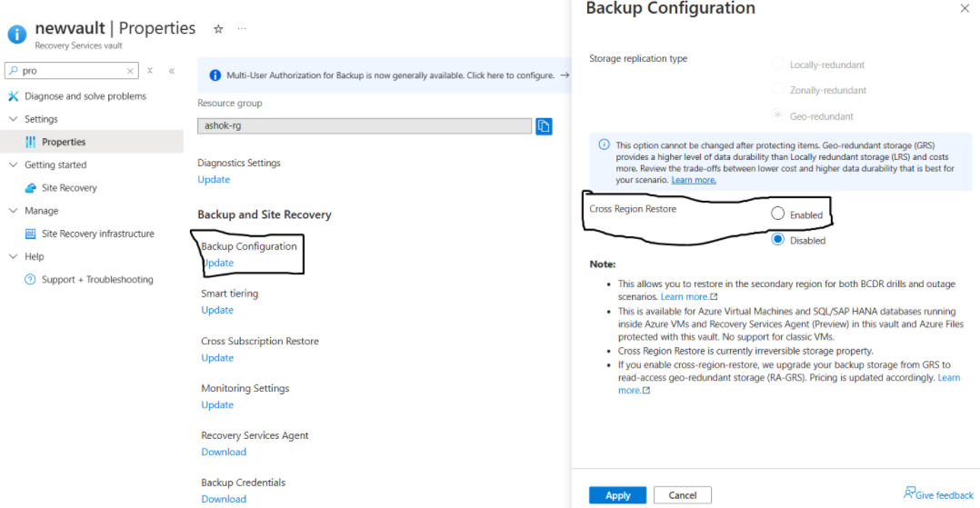
Task: Click Update under Monitoring Settings
Action: (217, 405)
